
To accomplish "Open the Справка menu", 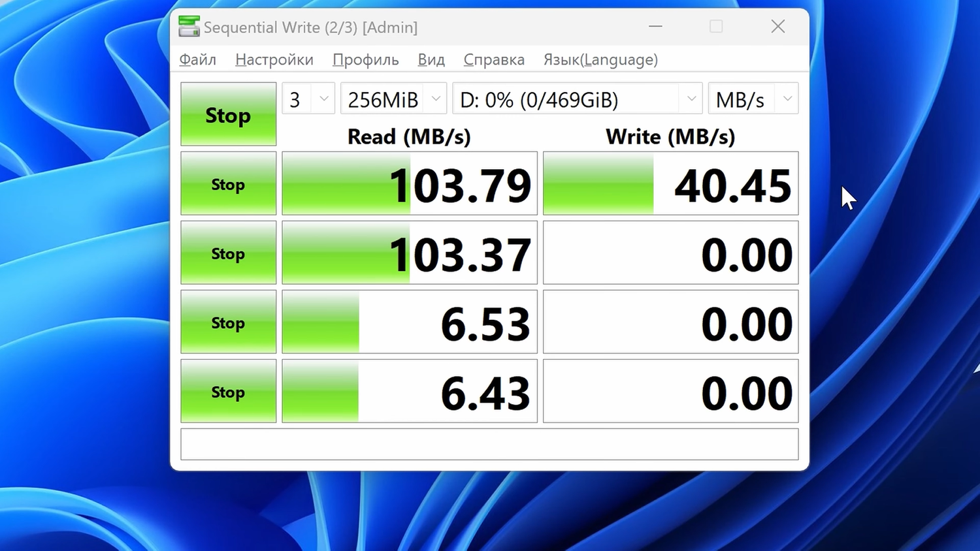I will pos(494,59).
